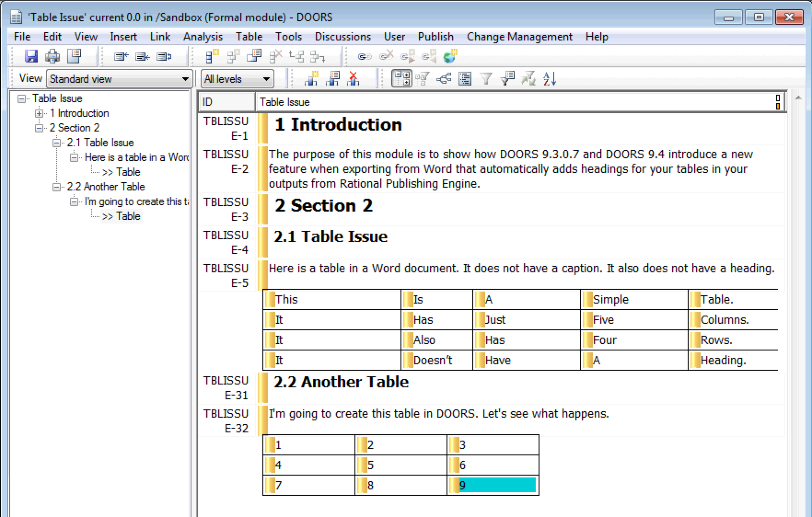Open the Analysis menu
Screen dimensions: 812x517
click(203, 37)
